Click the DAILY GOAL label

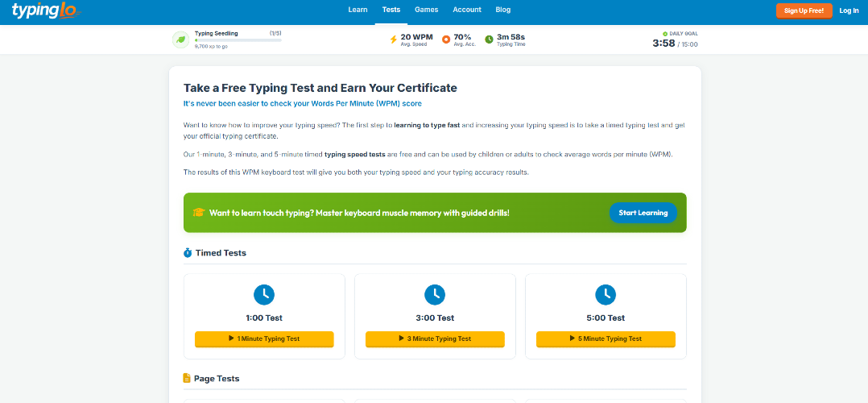(x=684, y=34)
